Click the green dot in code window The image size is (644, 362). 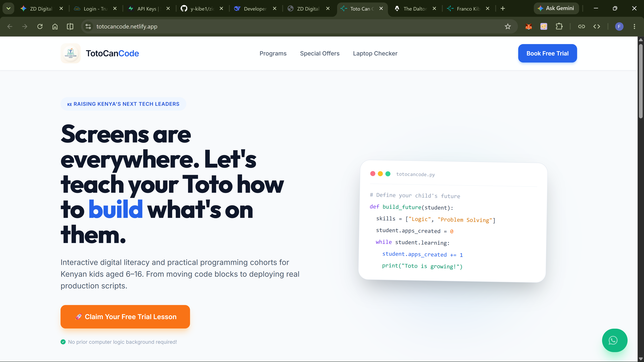pyautogui.click(x=388, y=174)
